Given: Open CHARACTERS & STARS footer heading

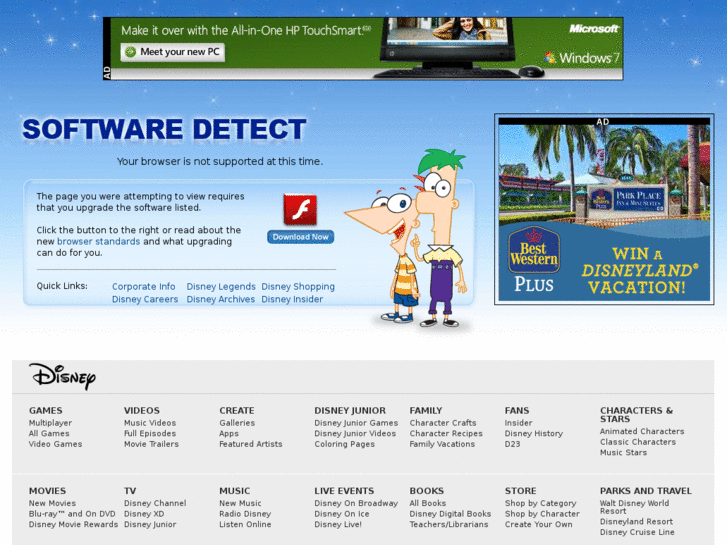Looking at the screenshot, I should 636,415.
